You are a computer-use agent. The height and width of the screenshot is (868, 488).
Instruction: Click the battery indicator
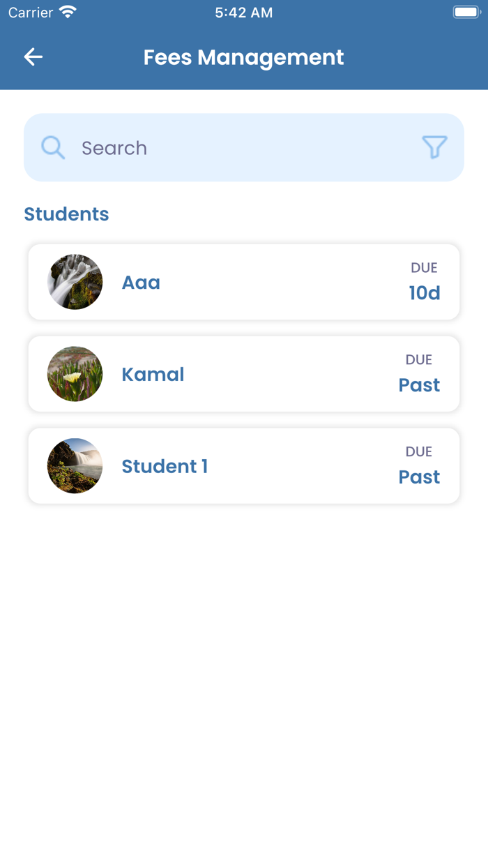(x=466, y=11)
